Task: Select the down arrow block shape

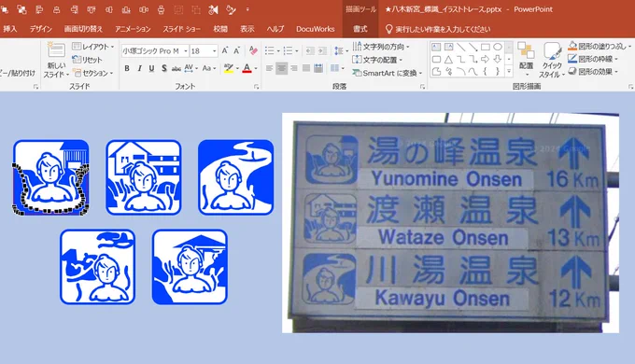Action: click(498, 60)
